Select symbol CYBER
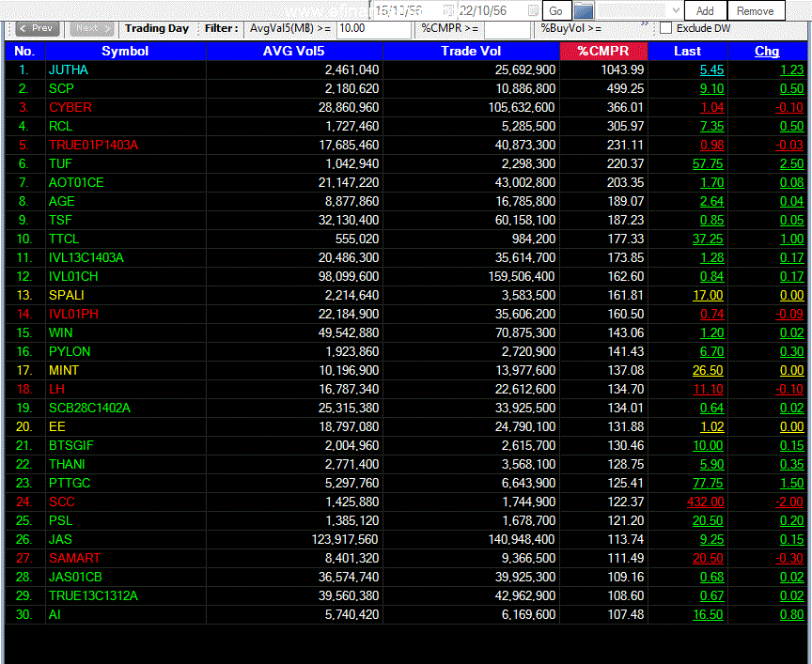812x664 pixels. pos(70,108)
